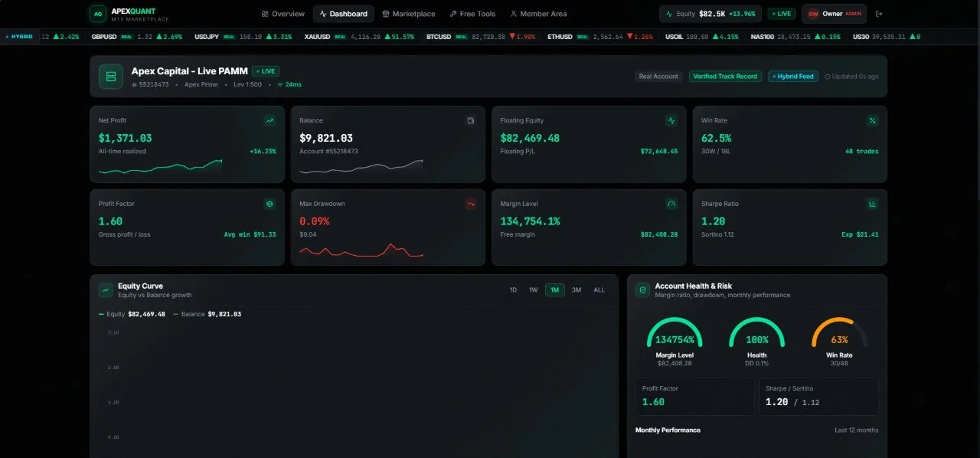The height and width of the screenshot is (458, 980).
Task: Click the Profit Factor box in Account Health
Action: tap(695, 396)
